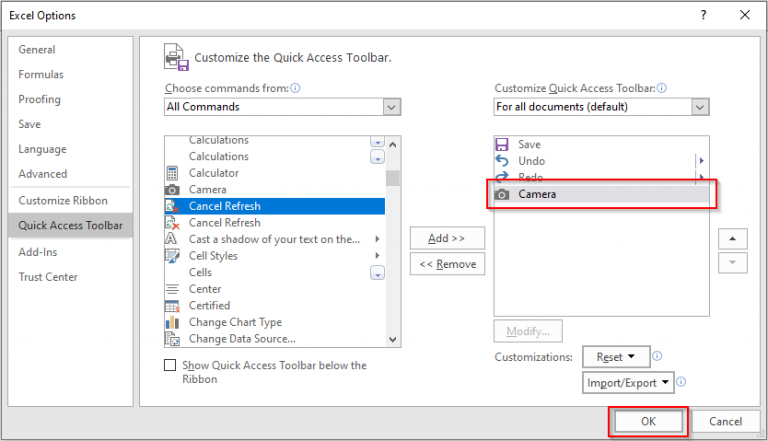Image resolution: width=768 pixels, height=441 pixels.
Task: Click the Calculator icon in commands list
Action: (x=172, y=173)
